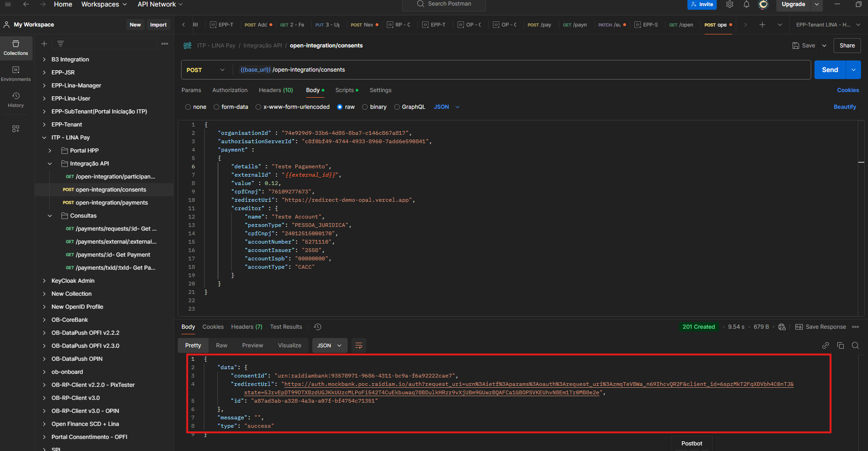This screenshot has width=868, height=451.
Task: Go forward using the right arrow
Action: (43, 4)
